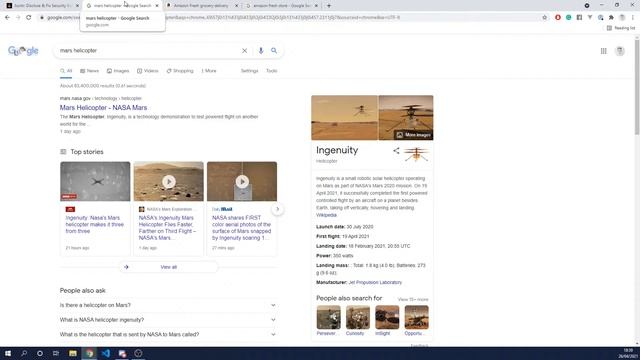Screen dimensions: 640x360
Task: View all top stories
Action: [x=169, y=267]
